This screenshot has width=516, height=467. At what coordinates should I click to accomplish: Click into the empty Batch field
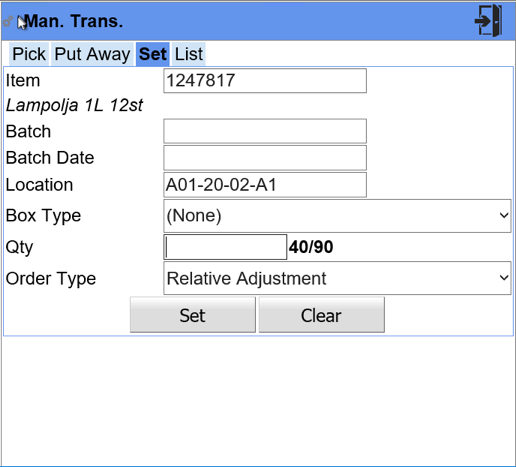pos(265,131)
